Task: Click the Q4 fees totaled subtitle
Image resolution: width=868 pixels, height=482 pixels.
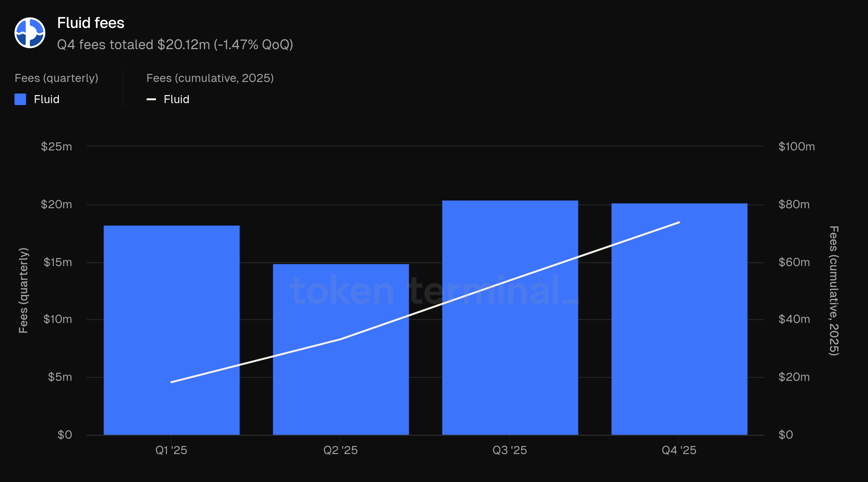Action: point(175,44)
